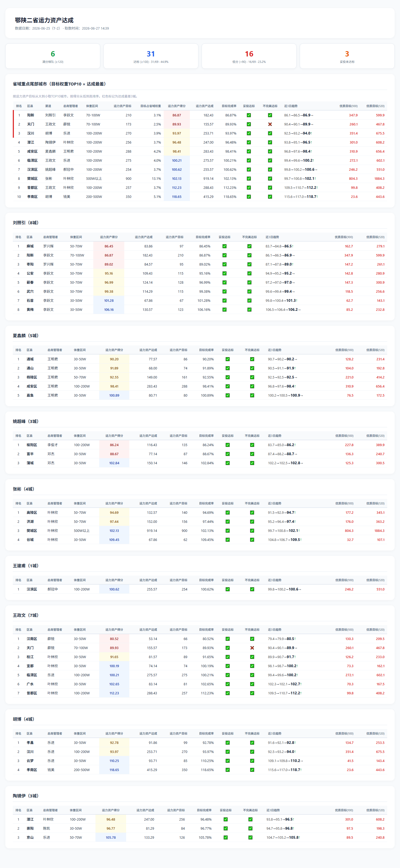Viewport: 400px width, 868px height.
Task: Click 妥投达标 checkmark for 麻城 row
Action: (224, 246)
